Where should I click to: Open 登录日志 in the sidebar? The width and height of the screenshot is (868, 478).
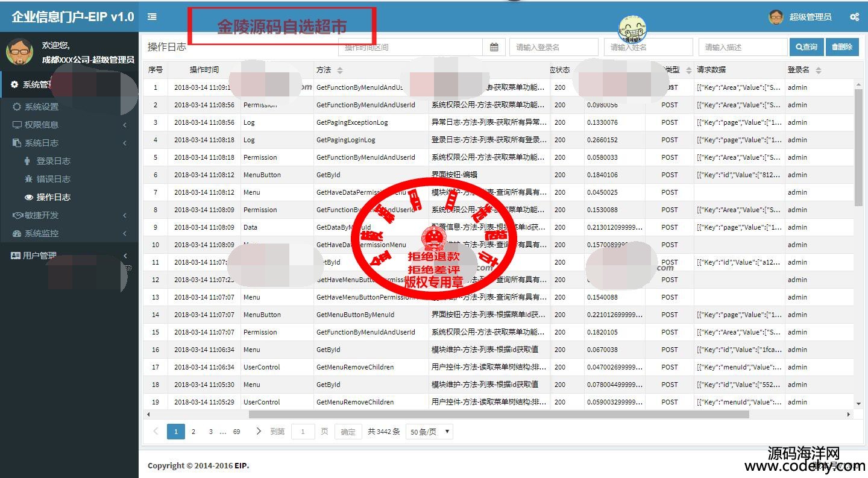tap(53, 161)
